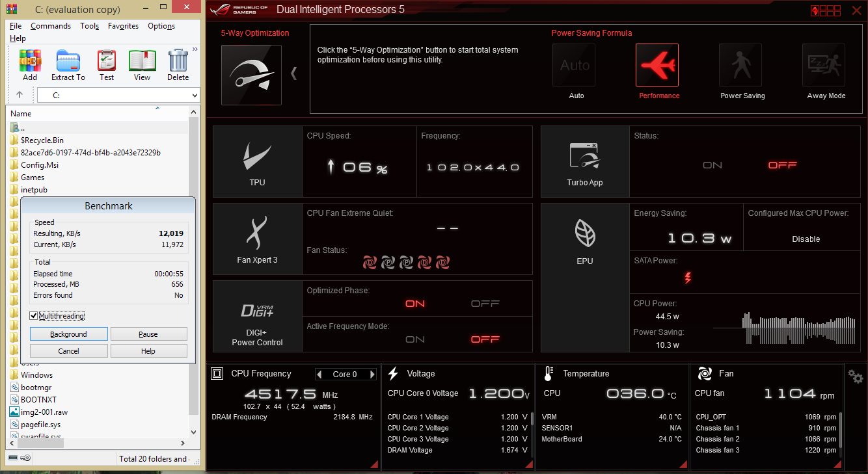868x474 pixels.
Task: Click the Background button in Benchmark
Action: click(x=68, y=334)
